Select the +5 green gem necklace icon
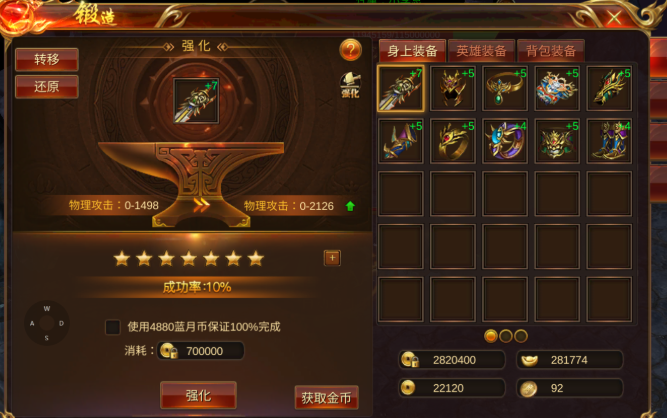Image resolution: width=667 pixels, height=418 pixels. [505, 88]
